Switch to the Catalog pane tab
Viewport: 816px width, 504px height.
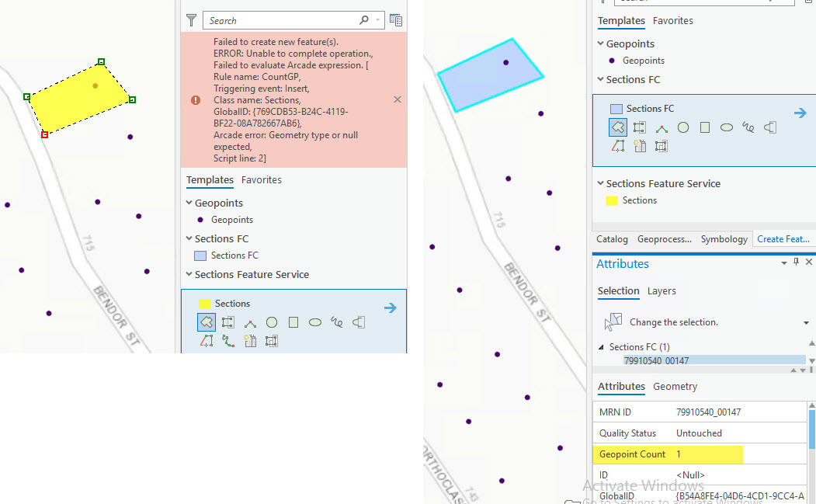click(x=612, y=239)
